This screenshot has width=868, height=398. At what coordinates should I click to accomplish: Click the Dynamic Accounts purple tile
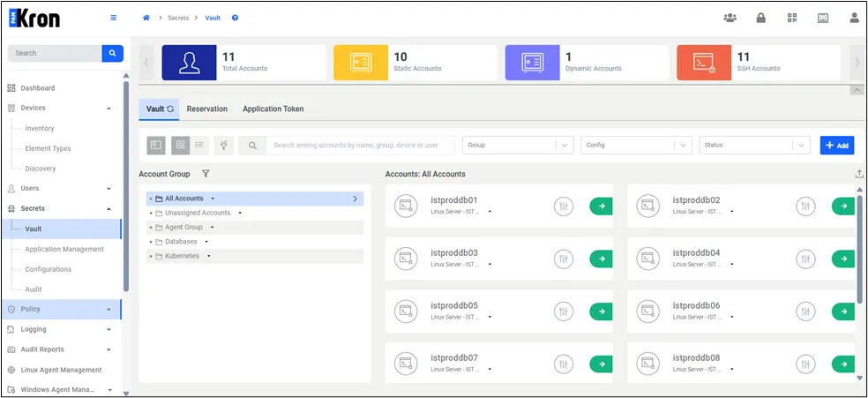pyautogui.click(x=532, y=63)
